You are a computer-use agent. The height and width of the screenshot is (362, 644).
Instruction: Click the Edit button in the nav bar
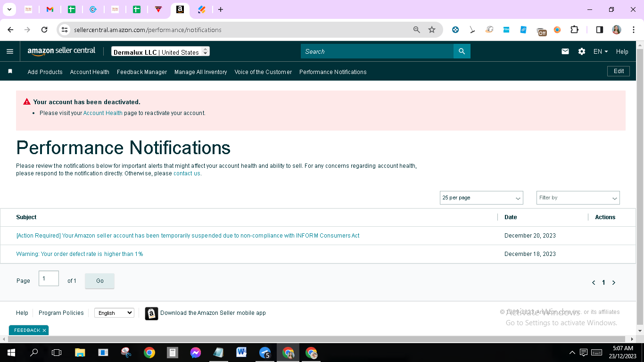pyautogui.click(x=619, y=71)
